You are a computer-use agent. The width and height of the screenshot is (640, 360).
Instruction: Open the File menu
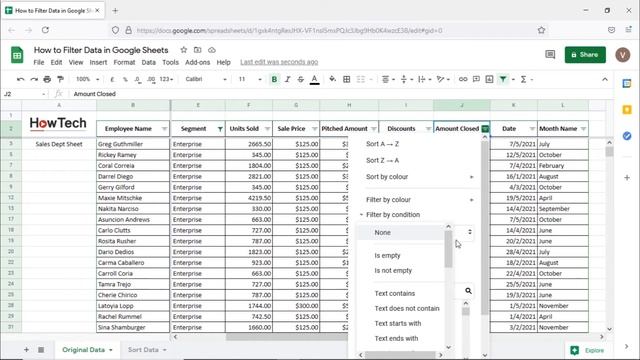click(39, 62)
